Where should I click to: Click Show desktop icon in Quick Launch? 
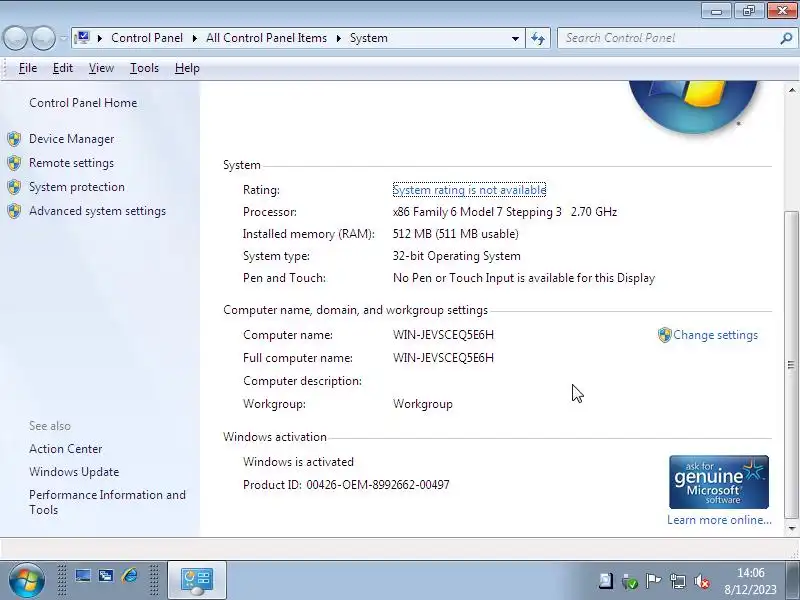click(83, 576)
